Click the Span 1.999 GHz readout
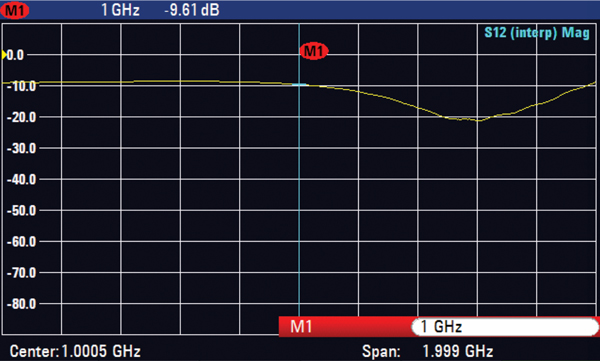This screenshot has width=600, height=361. tap(427, 351)
